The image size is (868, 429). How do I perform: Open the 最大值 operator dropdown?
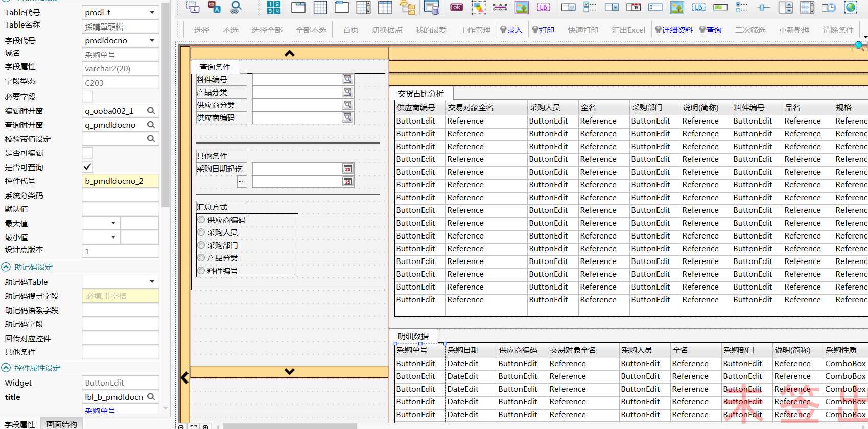pyautogui.click(x=113, y=223)
